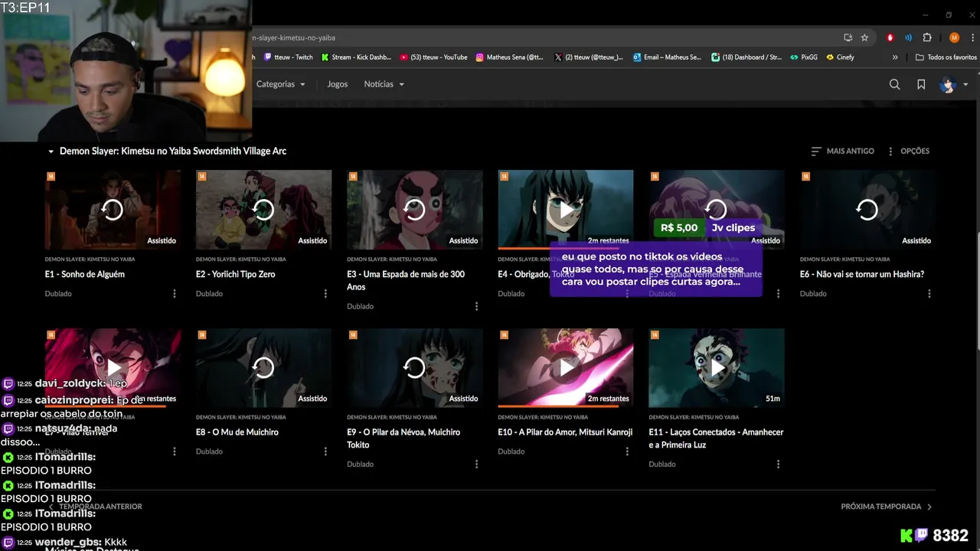
Task: Open E8 O Mu de Muichiro title
Action: click(237, 432)
